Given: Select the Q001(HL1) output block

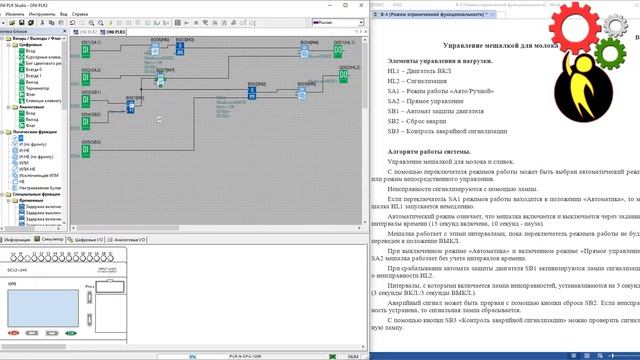Looking at the screenshot, I should 338,51.
